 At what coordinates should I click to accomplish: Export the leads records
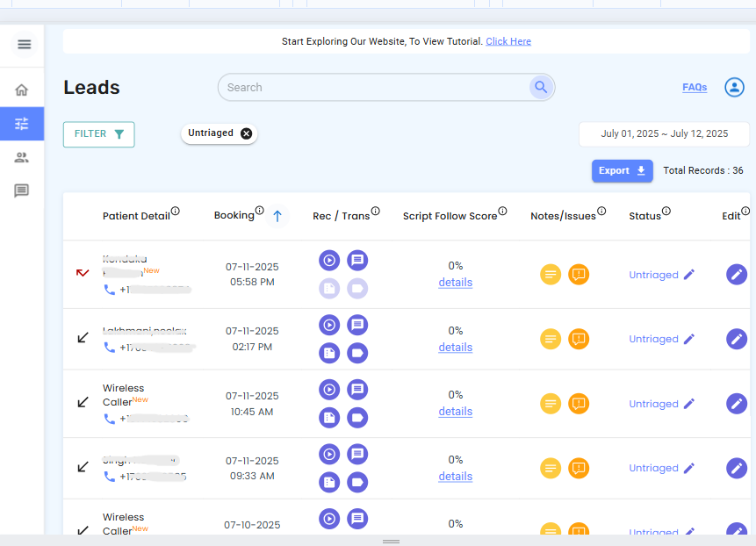[x=622, y=170]
